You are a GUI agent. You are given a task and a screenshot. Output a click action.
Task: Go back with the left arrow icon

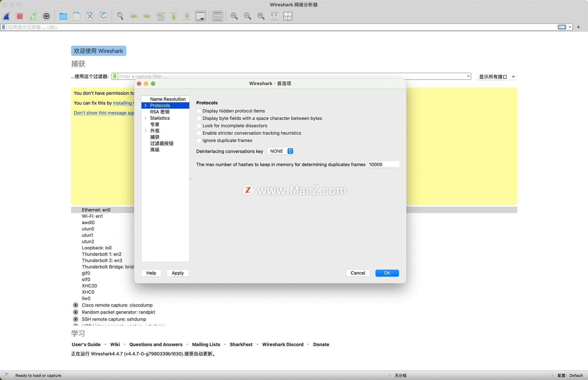(134, 16)
